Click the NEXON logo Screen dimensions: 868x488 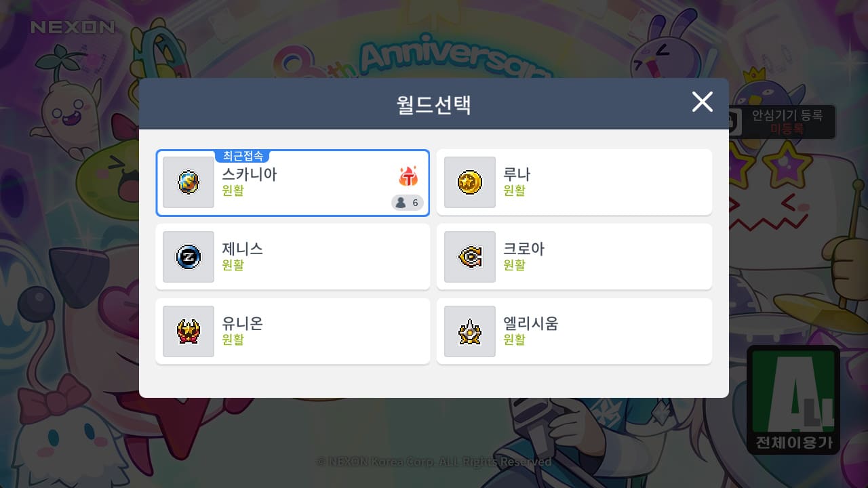[73, 28]
